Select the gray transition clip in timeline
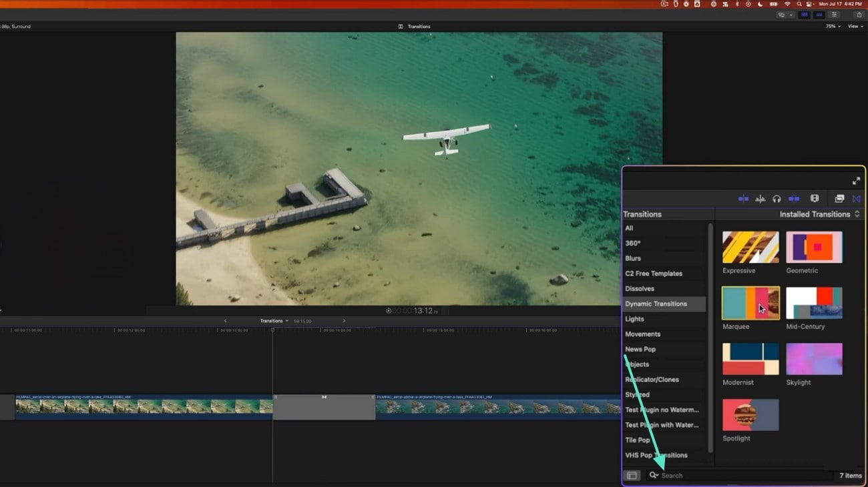 coord(324,407)
